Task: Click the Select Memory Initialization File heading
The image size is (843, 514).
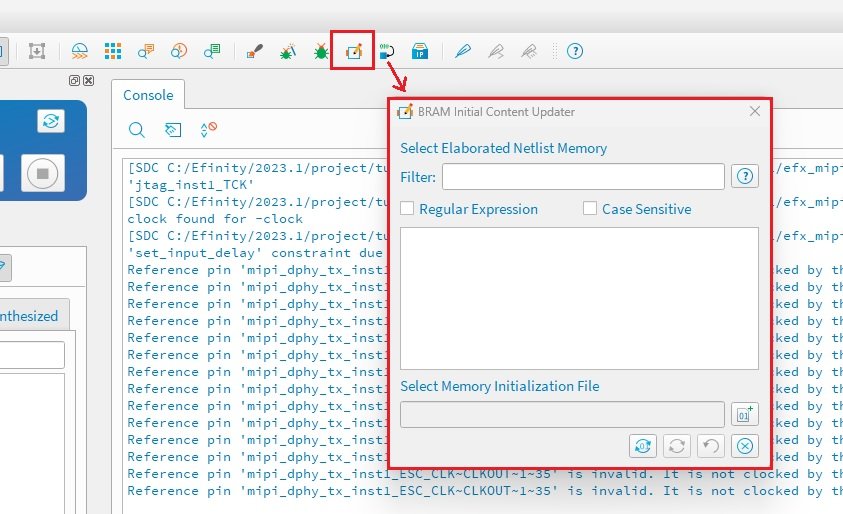Action: click(x=499, y=386)
